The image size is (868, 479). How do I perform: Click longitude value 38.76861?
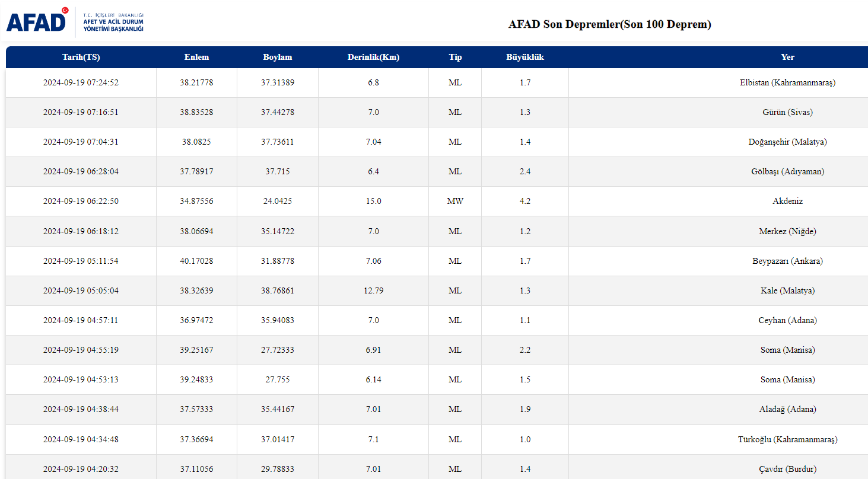278,291
